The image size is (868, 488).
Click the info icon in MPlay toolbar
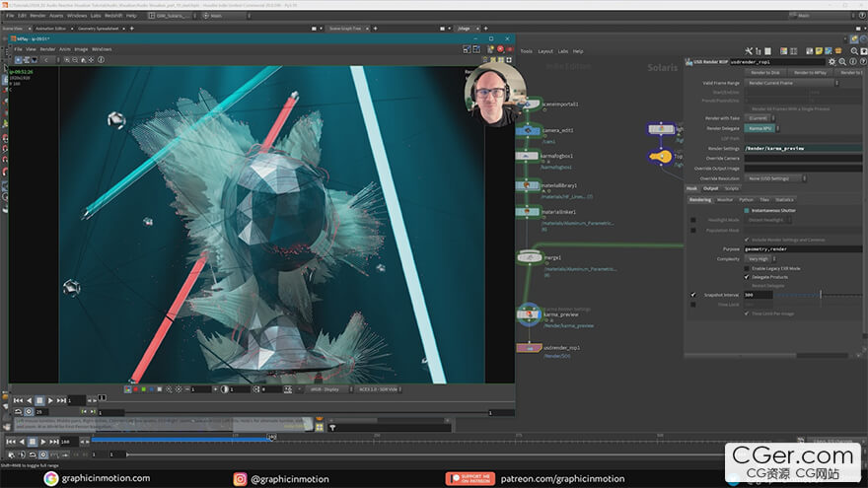click(x=101, y=60)
